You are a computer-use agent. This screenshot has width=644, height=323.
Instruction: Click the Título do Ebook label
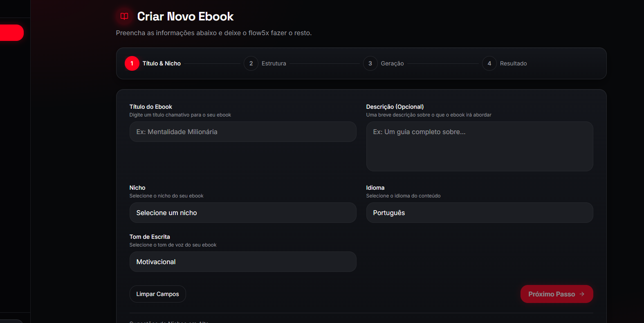[150, 107]
